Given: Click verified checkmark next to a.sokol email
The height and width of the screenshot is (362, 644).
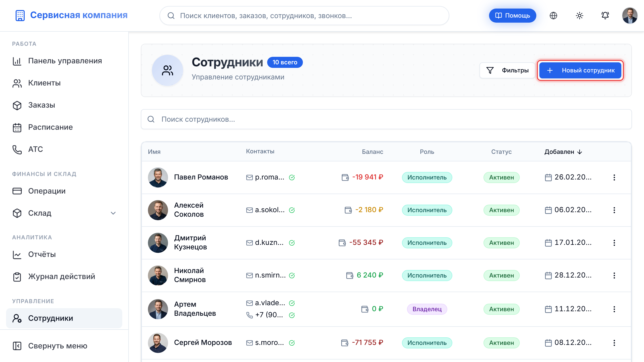Looking at the screenshot, I should pos(292,210).
